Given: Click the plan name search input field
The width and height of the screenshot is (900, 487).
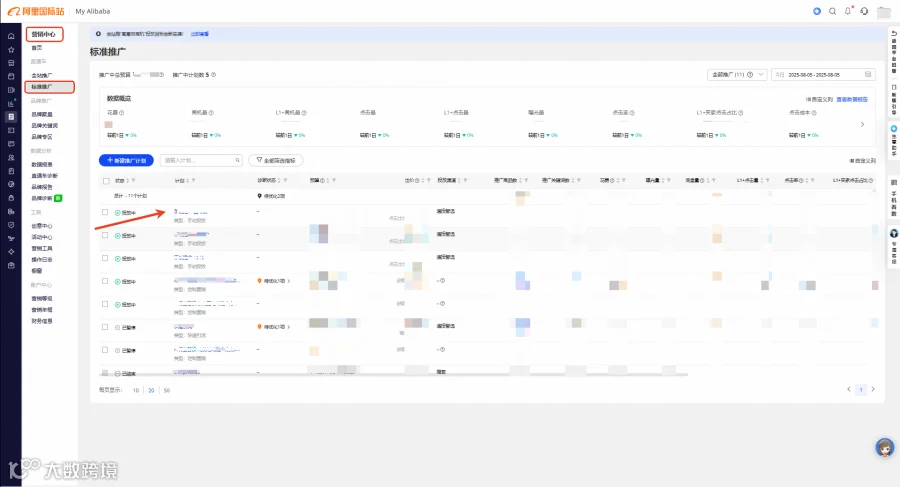Looking at the screenshot, I should [201, 160].
